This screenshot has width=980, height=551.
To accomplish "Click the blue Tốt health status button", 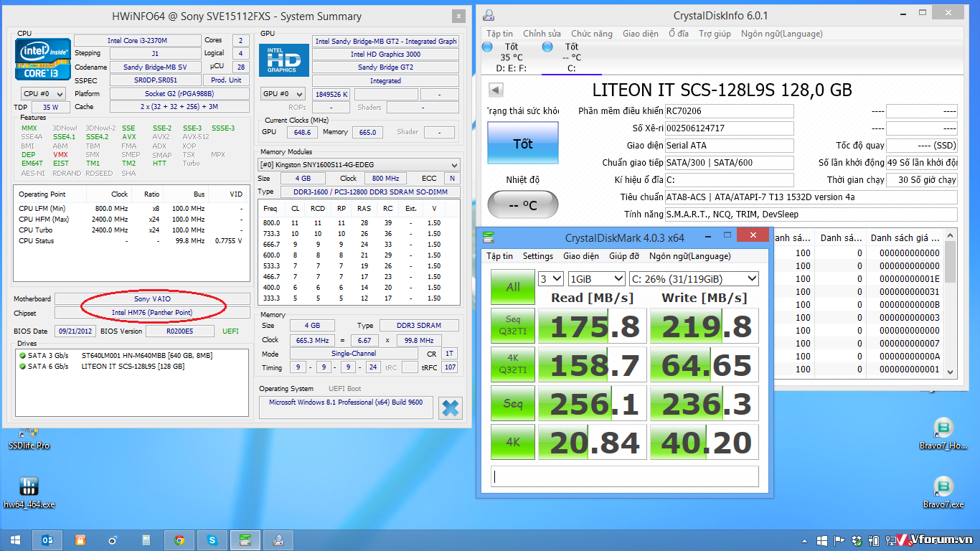I will coord(523,143).
